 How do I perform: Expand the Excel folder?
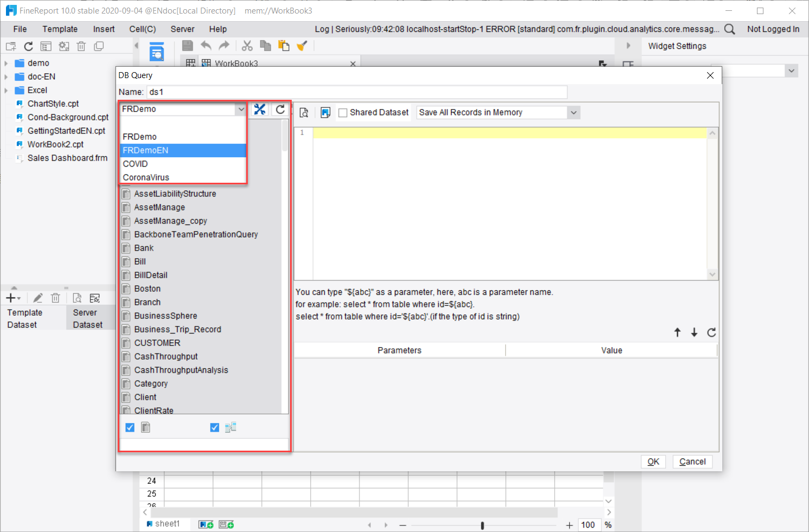[7, 91]
